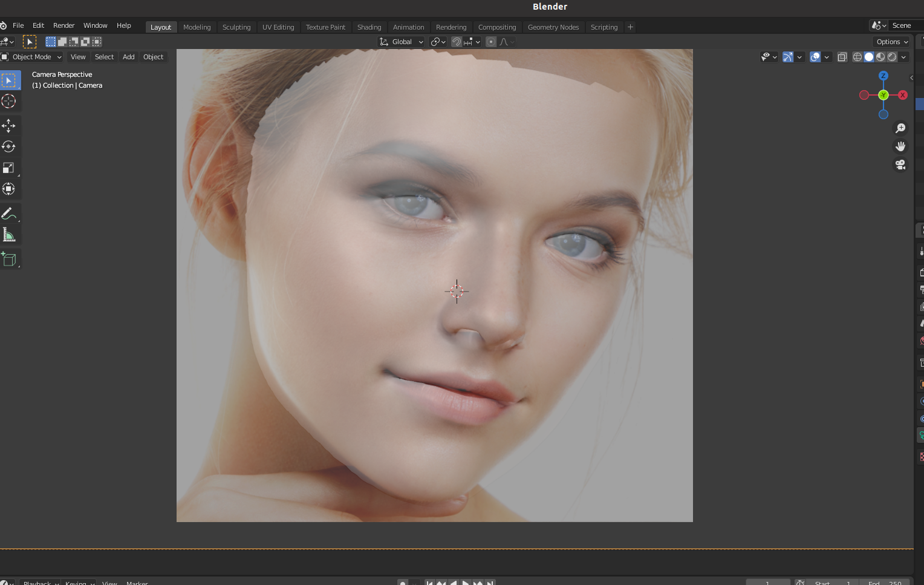Select the Rotate tool
924x585 pixels.
tap(9, 146)
